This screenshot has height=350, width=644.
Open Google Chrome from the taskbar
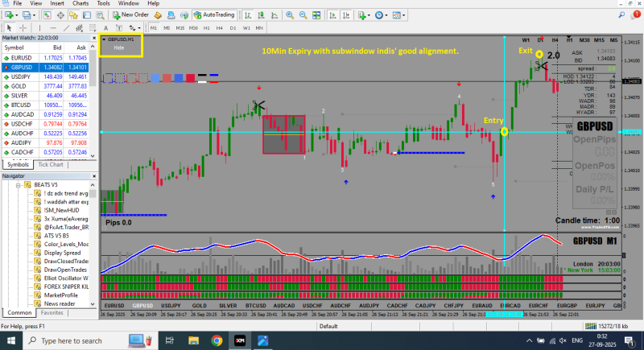tap(217, 340)
